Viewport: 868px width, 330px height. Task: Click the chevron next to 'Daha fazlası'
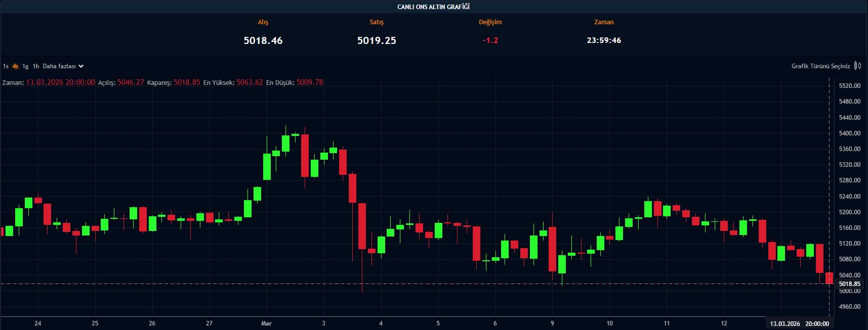81,66
